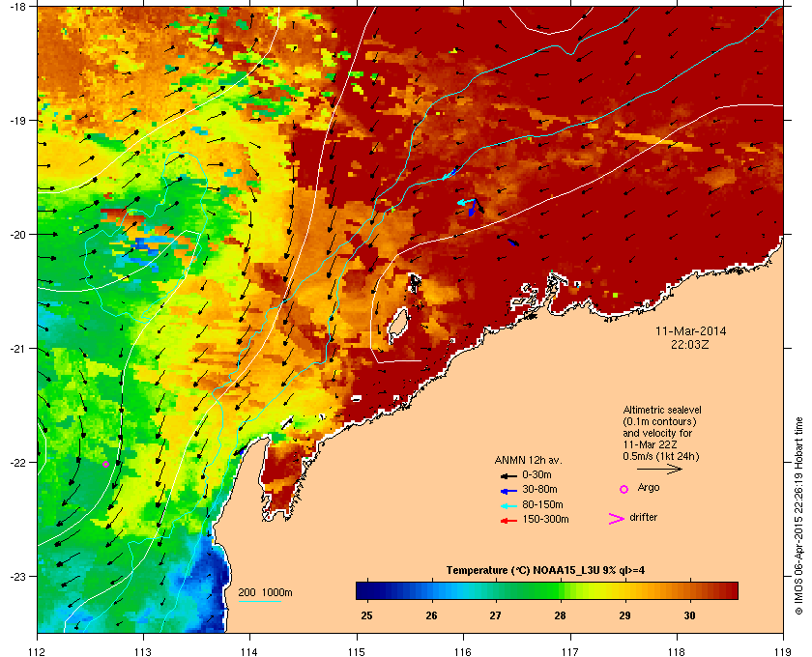Click the longitude axis label 119
Image resolution: width=812 pixels, height=657 pixels.
[x=783, y=651]
